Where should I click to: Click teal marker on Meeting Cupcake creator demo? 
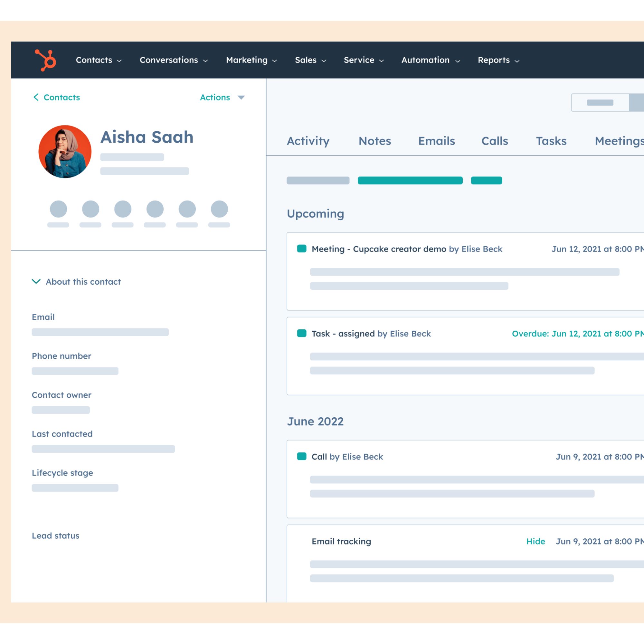[301, 249]
